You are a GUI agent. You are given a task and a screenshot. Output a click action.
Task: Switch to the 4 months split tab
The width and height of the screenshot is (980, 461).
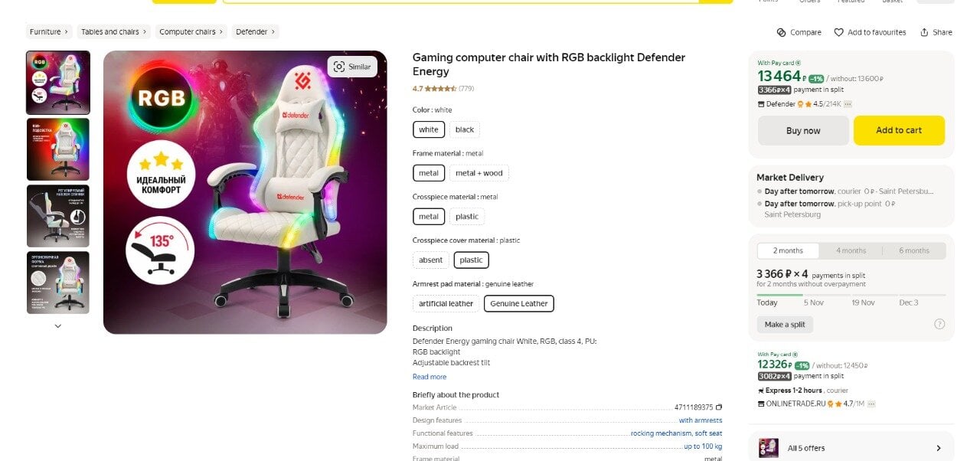pyautogui.click(x=851, y=250)
